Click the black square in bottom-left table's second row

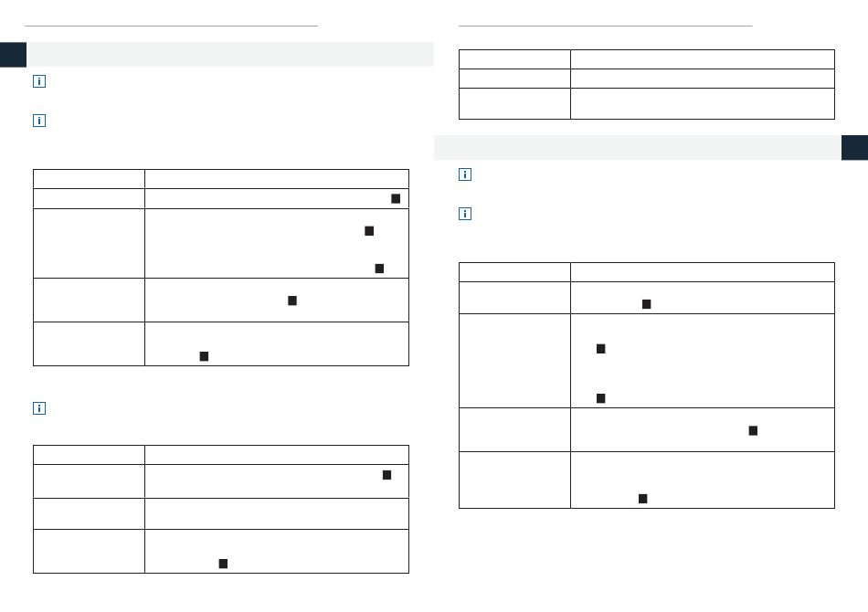point(387,475)
